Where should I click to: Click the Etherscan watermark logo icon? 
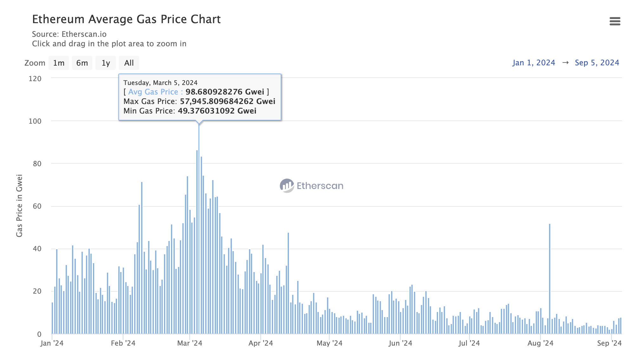pos(287,185)
